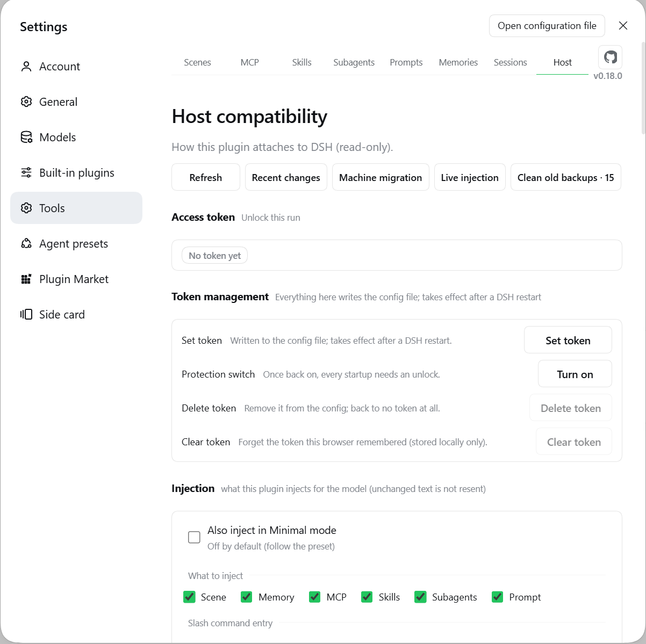This screenshot has width=646, height=644.
Task: Click the Machine migration button
Action: point(381,177)
